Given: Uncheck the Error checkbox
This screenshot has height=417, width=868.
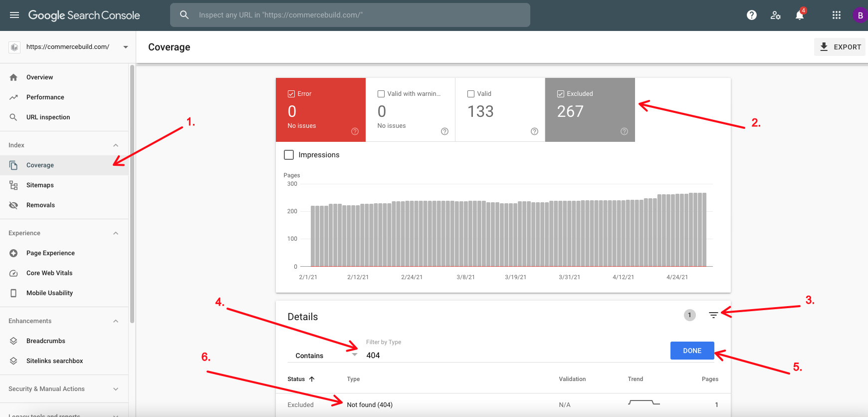Looking at the screenshot, I should pyautogui.click(x=291, y=94).
